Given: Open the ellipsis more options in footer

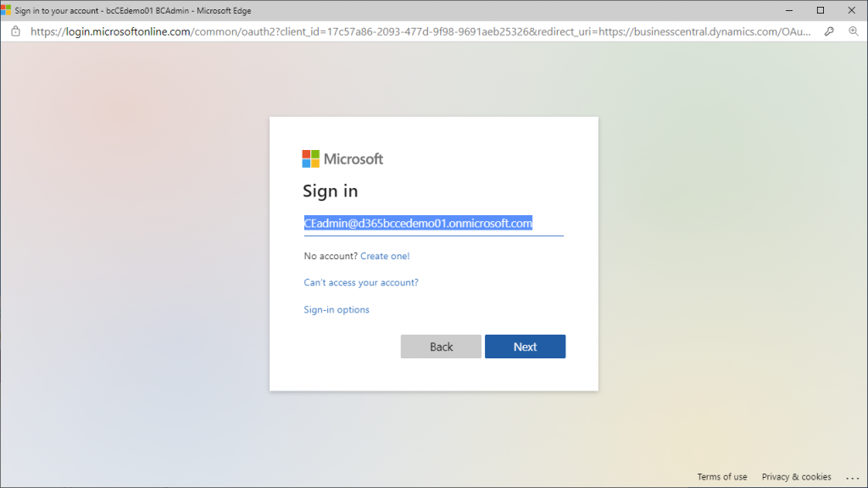Looking at the screenshot, I should (x=853, y=477).
